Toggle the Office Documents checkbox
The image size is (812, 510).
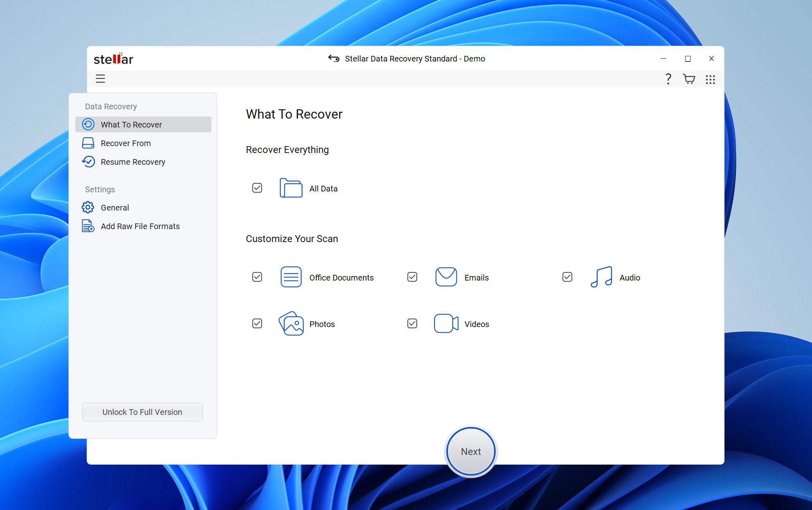(x=257, y=277)
